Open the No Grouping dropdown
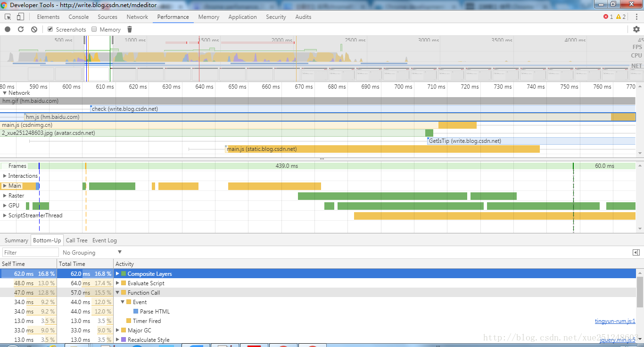644x347 pixels. (92, 253)
